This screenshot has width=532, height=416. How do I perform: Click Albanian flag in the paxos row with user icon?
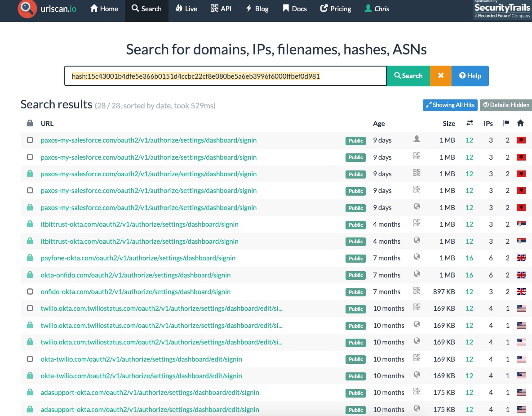coord(521,140)
